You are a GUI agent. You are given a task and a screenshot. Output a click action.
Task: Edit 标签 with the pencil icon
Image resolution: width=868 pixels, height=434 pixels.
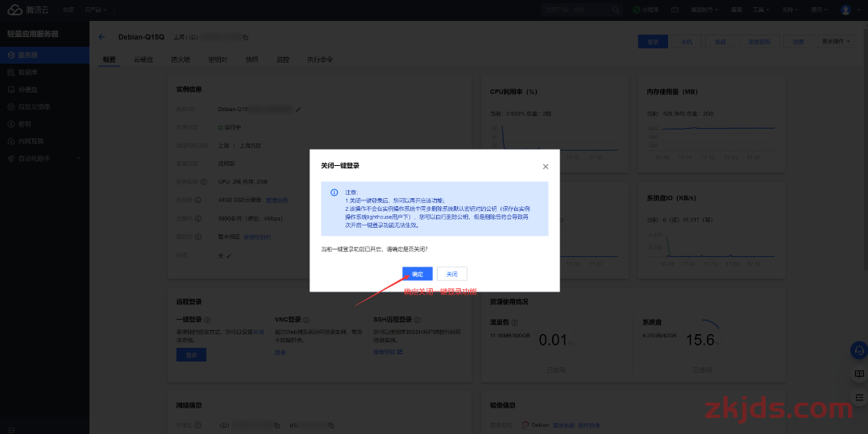229,256
